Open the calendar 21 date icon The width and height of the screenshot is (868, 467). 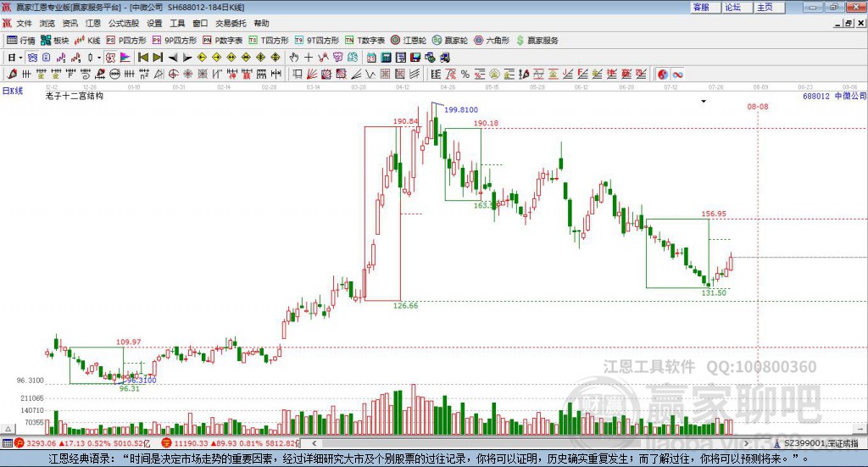click(x=371, y=58)
